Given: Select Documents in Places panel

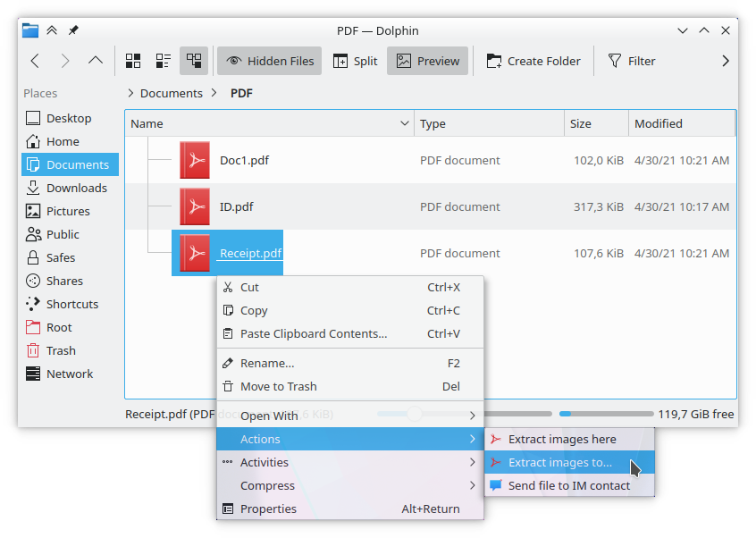Looking at the screenshot, I should tap(70, 164).
